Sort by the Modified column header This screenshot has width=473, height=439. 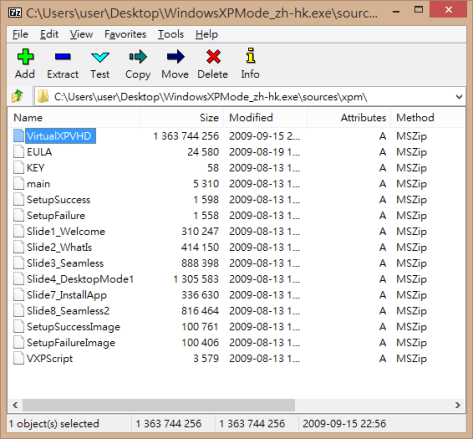click(x=265, y=117)
